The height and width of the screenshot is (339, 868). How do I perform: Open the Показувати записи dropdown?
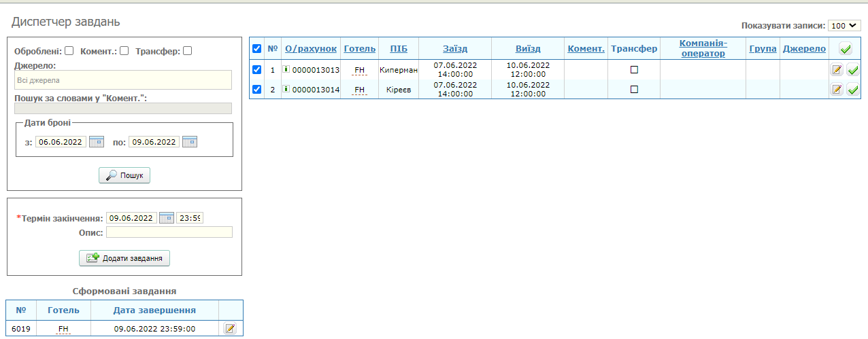(845, 25)
